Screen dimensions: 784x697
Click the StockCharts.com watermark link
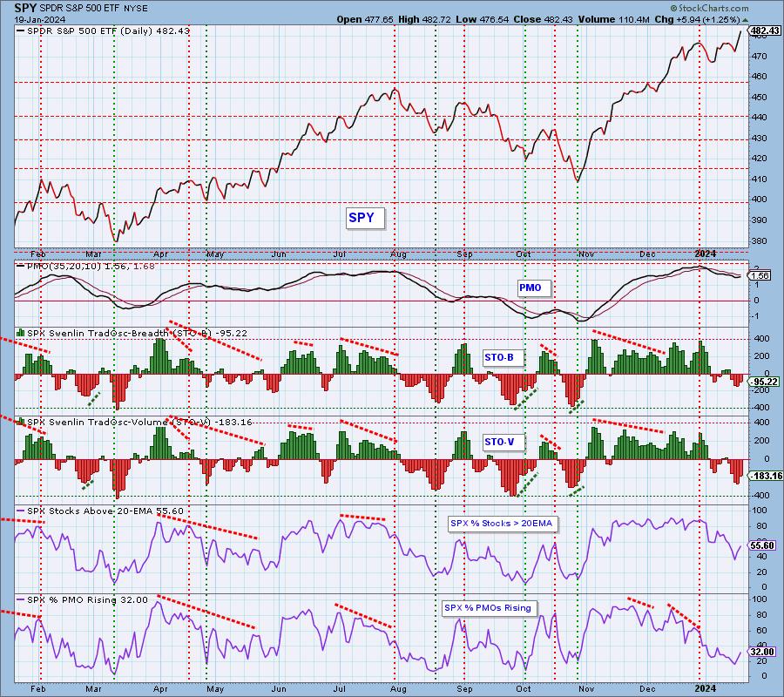pyautogui.click(x=709, y=8)
